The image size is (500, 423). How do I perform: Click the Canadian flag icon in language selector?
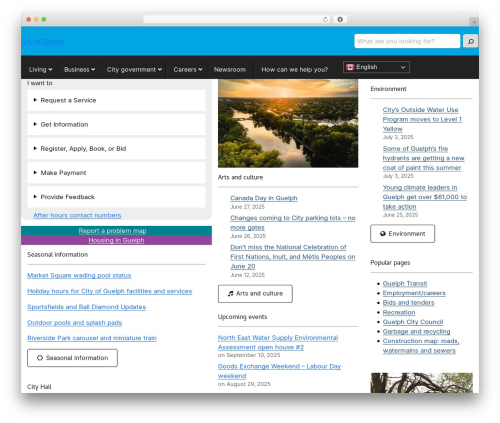(x=350, y=67)
